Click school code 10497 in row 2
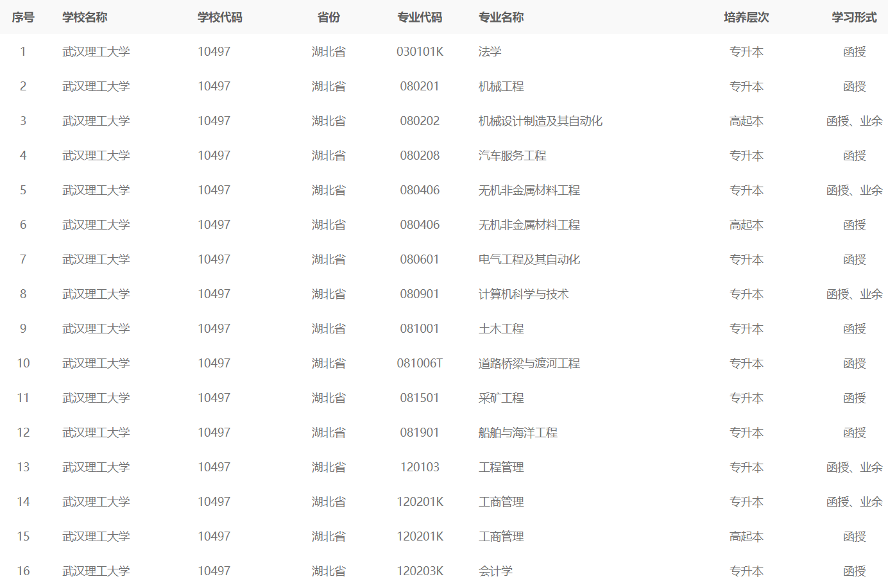The width and height of the screenshot is (888, 588). (x=214, y=87)
